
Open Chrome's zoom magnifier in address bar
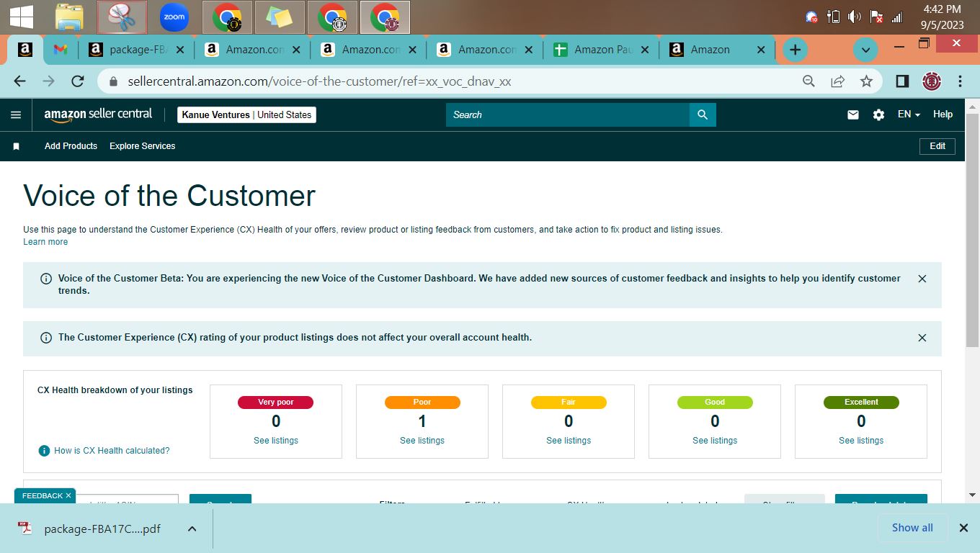808,81
